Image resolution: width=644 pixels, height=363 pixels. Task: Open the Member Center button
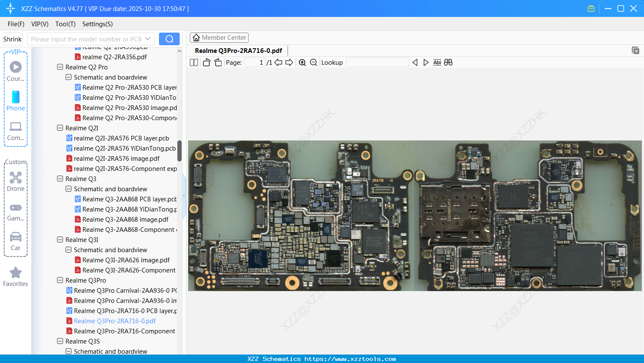point(219,38)
